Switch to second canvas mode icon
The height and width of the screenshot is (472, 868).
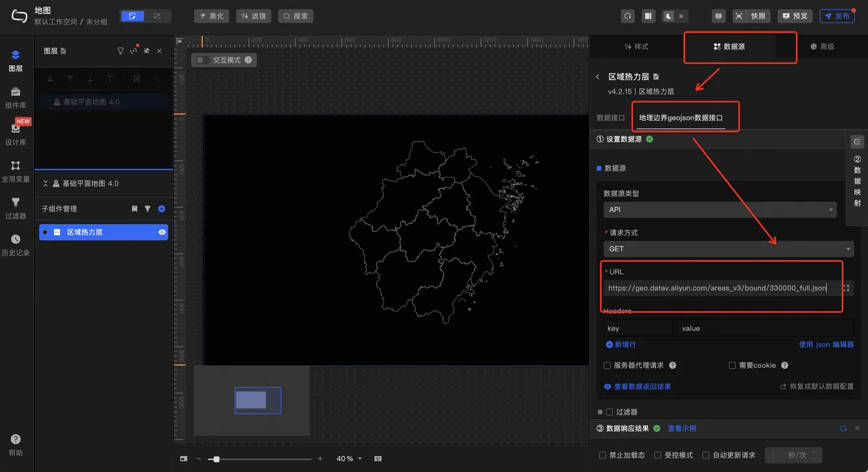click(157, 16)
